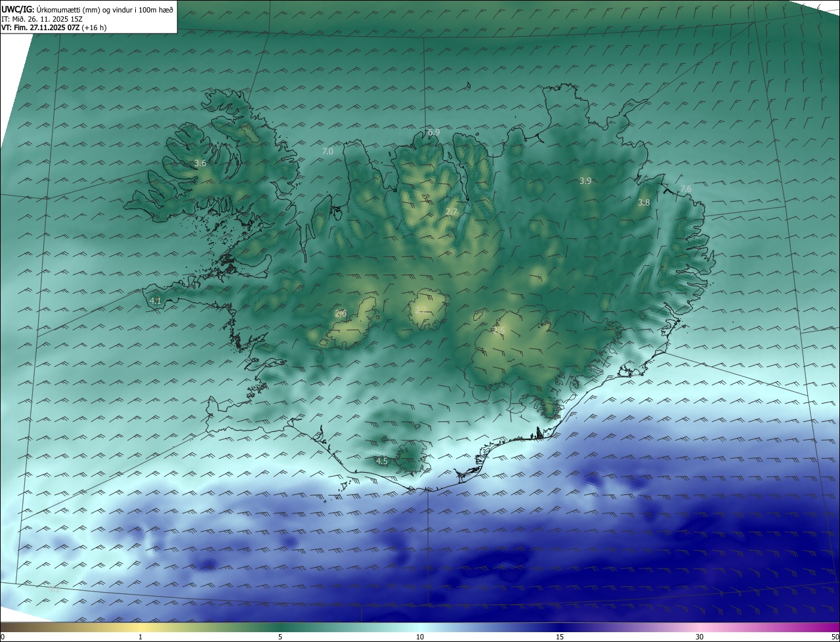Click the 7.6 value off the east coast
The image size is (840, 642).
(686, 188)
